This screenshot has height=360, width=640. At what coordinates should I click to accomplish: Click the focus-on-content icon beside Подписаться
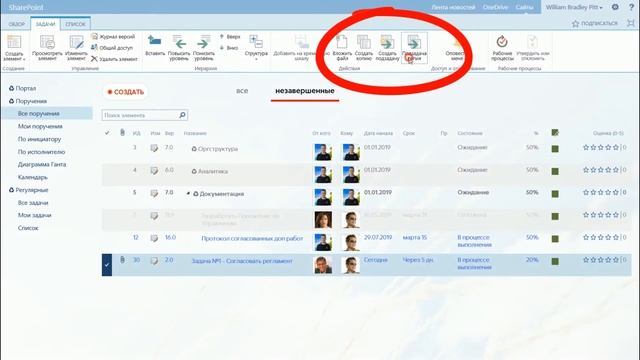pos(631,23)
